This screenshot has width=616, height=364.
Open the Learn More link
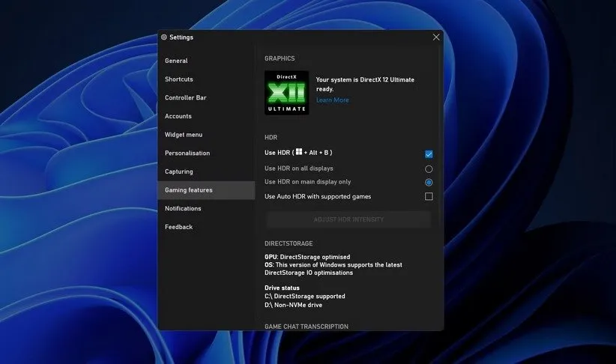click(x=332, y=100)
